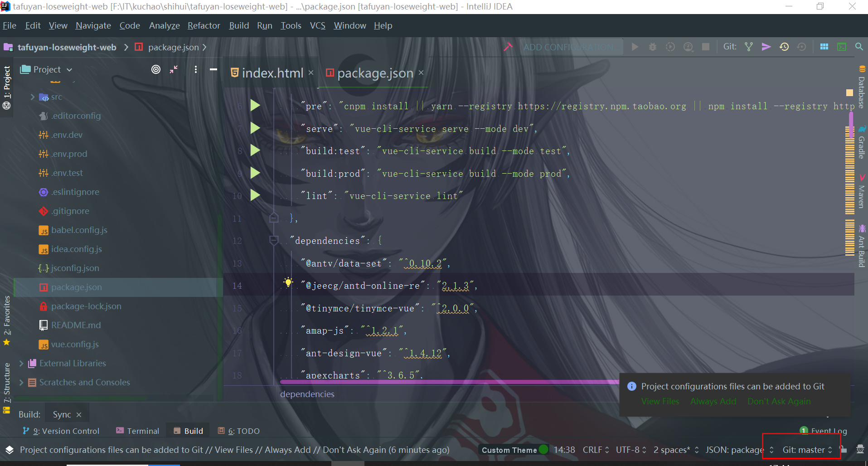Open the CRLF line separator dropdown
The image size is (868, 466).
click(x=596, y=450)
